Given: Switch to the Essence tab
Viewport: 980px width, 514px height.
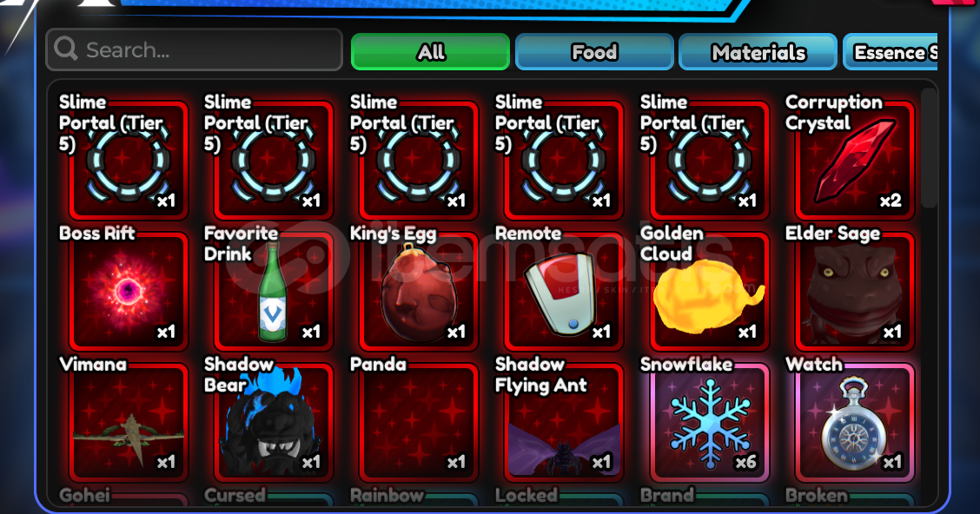Looking at the screenshot, I should 891,52.
